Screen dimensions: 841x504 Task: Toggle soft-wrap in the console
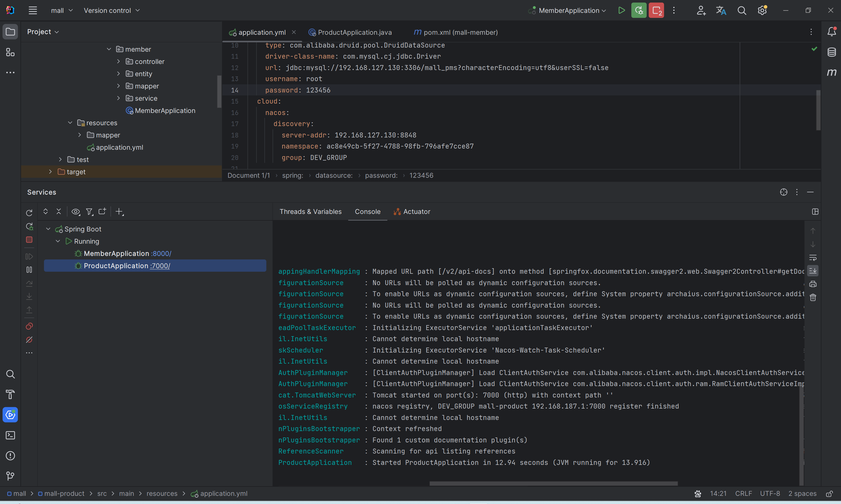813,257
